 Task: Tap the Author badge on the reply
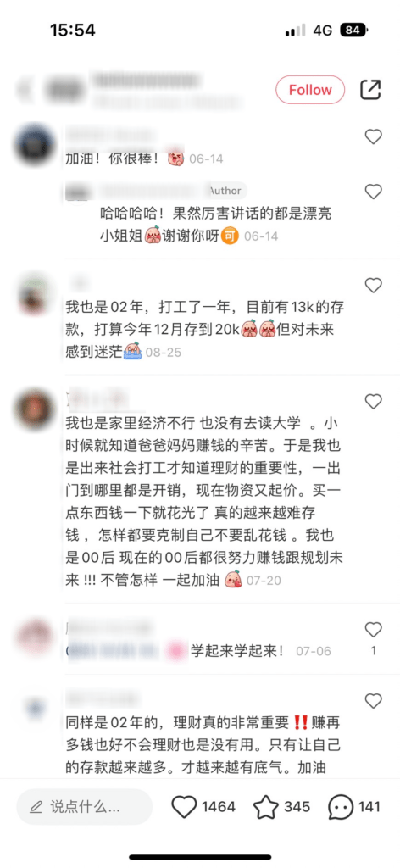[x=225, y=191]
